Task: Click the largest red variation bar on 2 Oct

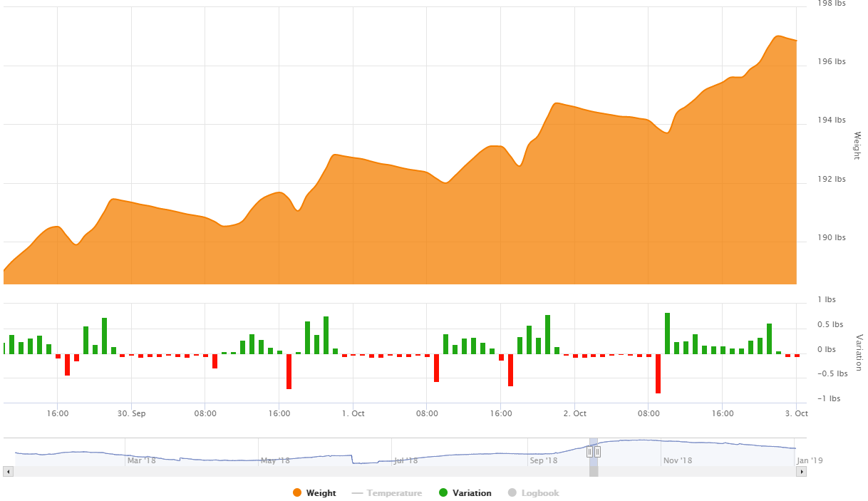Action: coord(658,373)
